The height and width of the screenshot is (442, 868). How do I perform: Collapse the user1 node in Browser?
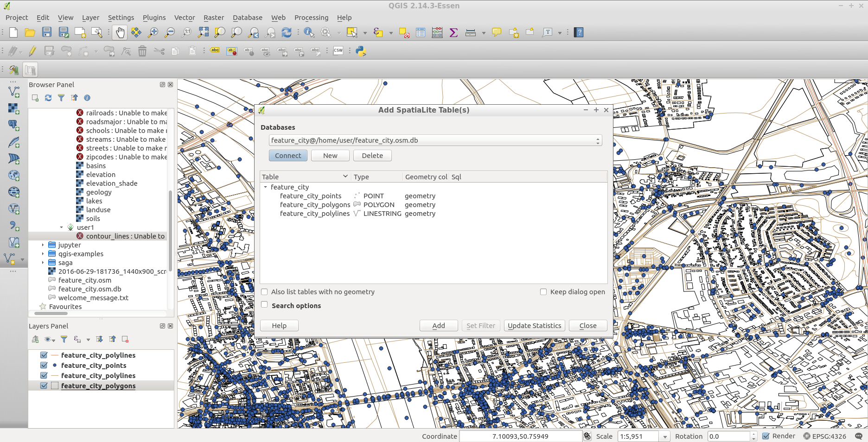click(61, 227)
